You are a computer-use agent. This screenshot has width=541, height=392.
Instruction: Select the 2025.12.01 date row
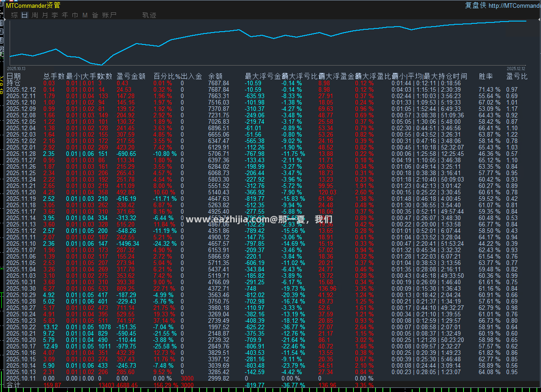(x=21, y=147)
